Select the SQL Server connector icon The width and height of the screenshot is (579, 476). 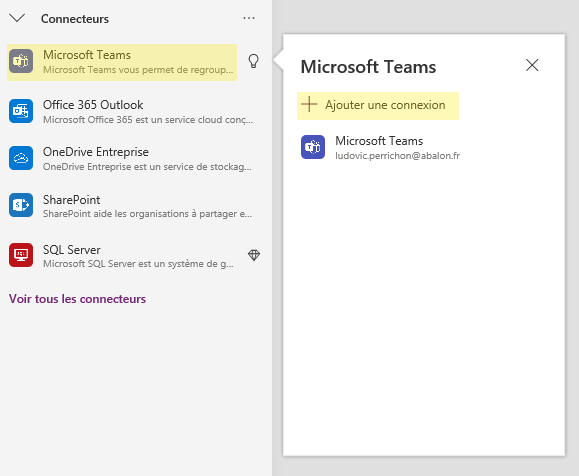21,255
